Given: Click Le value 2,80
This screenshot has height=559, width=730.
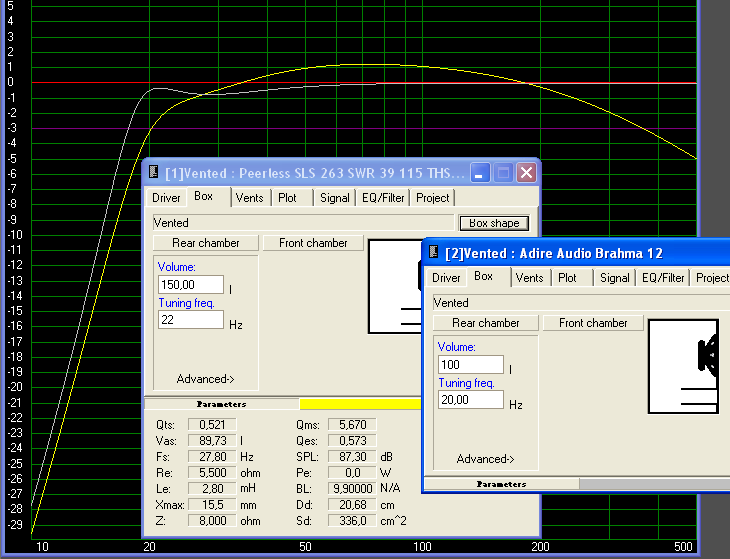Looking at the screenshot, I should 212,489.
